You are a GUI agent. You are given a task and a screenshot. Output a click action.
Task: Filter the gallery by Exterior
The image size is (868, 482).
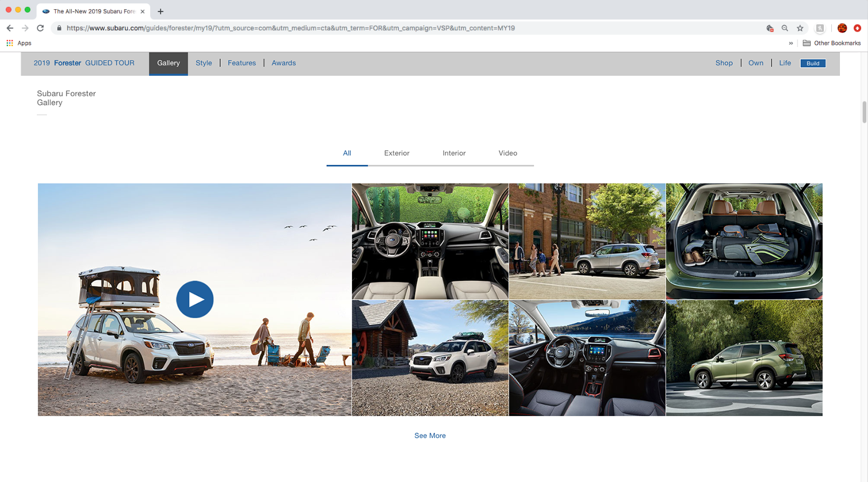[397, 153]
